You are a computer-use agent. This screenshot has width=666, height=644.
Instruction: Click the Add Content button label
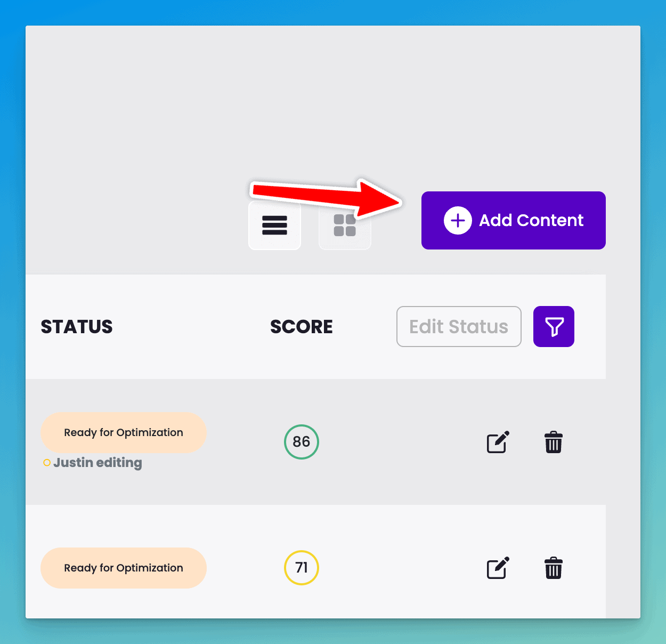tap(531, 220)
